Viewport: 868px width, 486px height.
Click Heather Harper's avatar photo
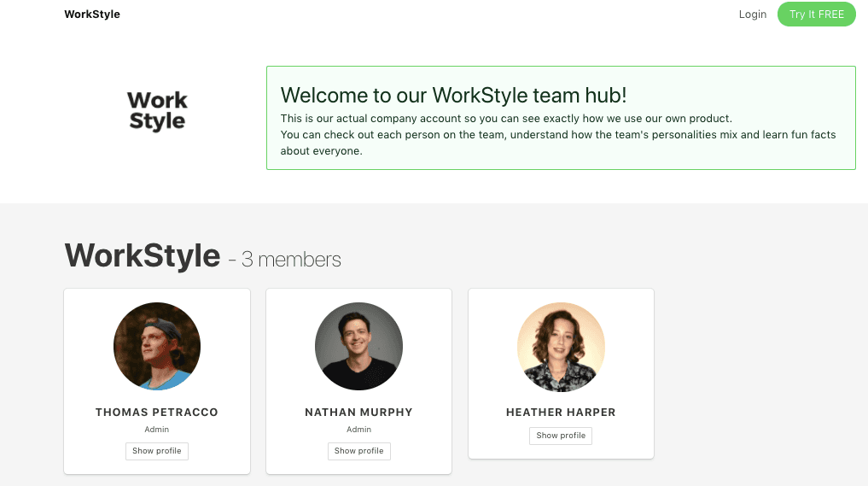561,347
